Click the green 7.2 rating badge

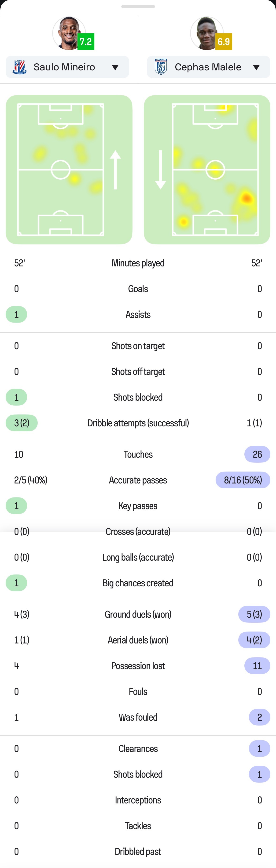click(x=86, y=41)
